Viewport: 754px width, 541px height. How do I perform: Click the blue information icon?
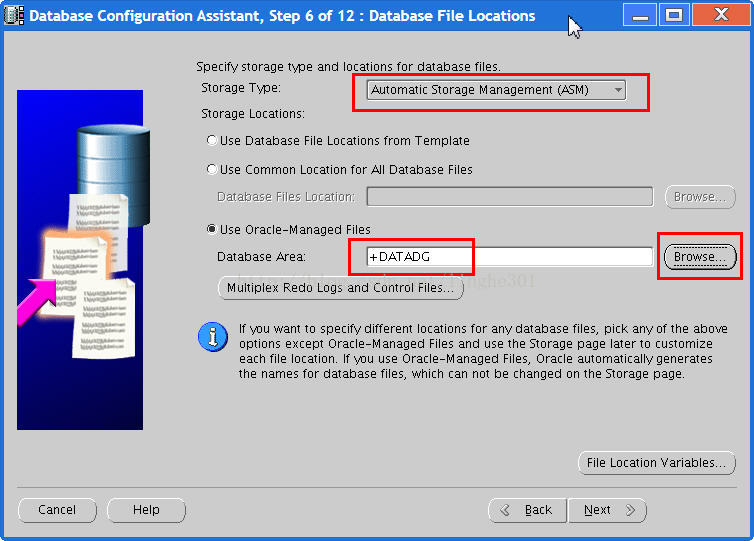pyautogui.click(x=213, y=337)
